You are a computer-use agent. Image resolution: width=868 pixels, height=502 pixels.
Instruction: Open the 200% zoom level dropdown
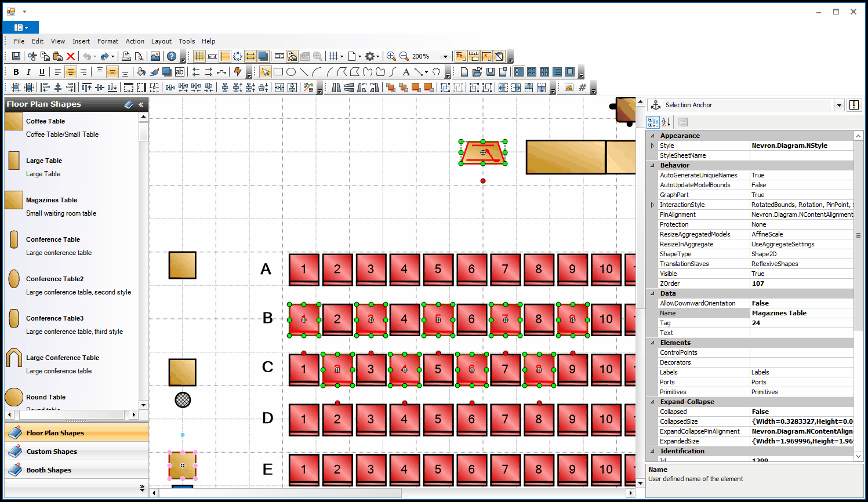point(445,56)
